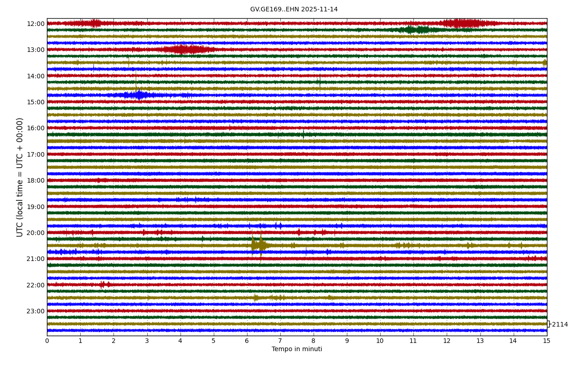This screenshot has width=588, height=373.
Task: Click the x-axis tick labeled 0
Action: 47,341
